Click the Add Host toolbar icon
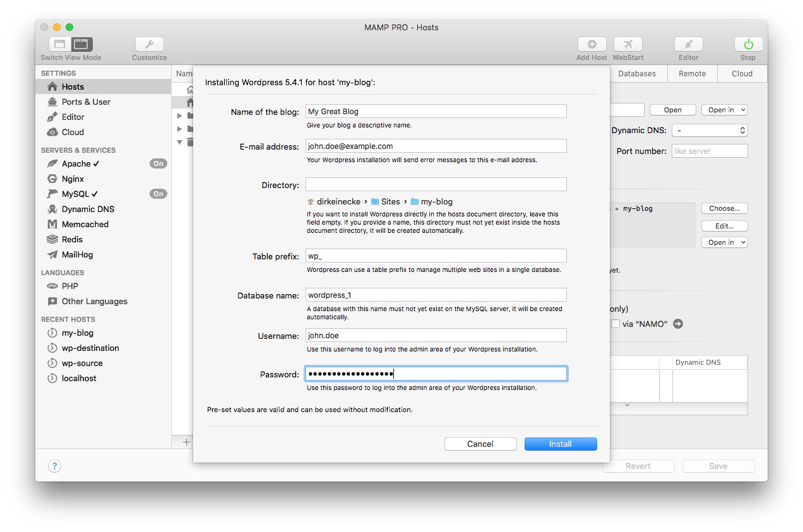 592,44
